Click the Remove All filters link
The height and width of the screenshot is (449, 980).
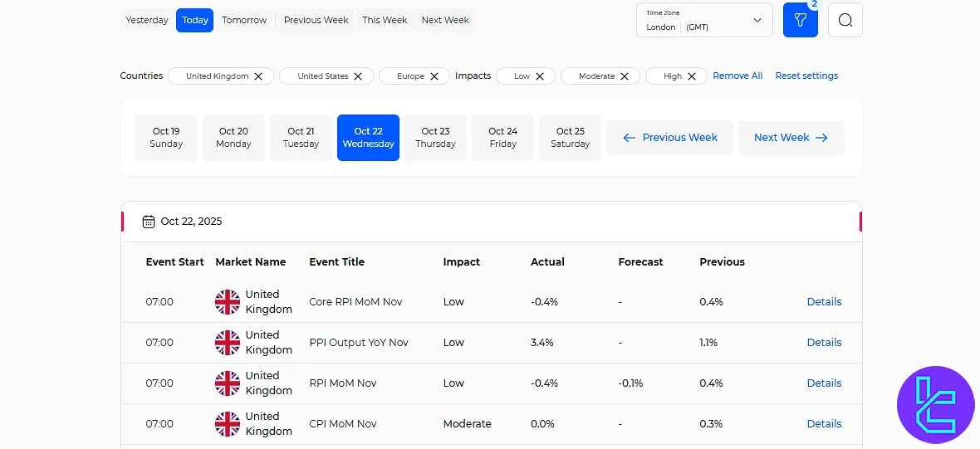(737, 76)
